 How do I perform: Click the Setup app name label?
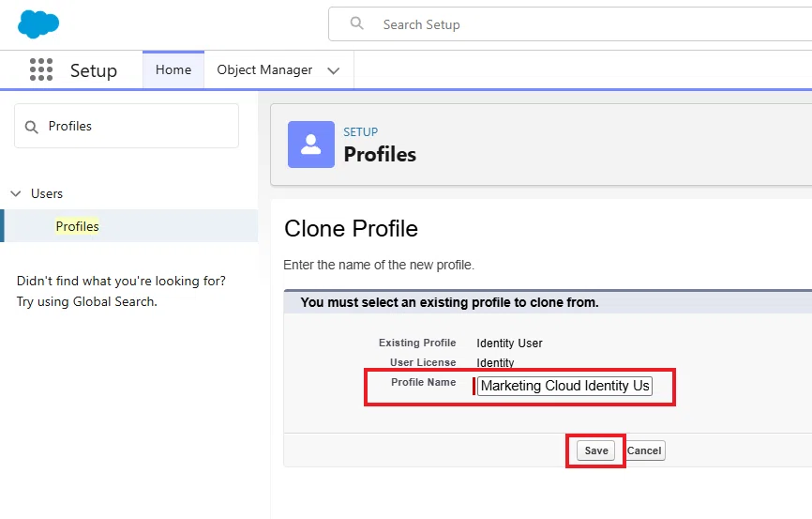click(94, 70)
